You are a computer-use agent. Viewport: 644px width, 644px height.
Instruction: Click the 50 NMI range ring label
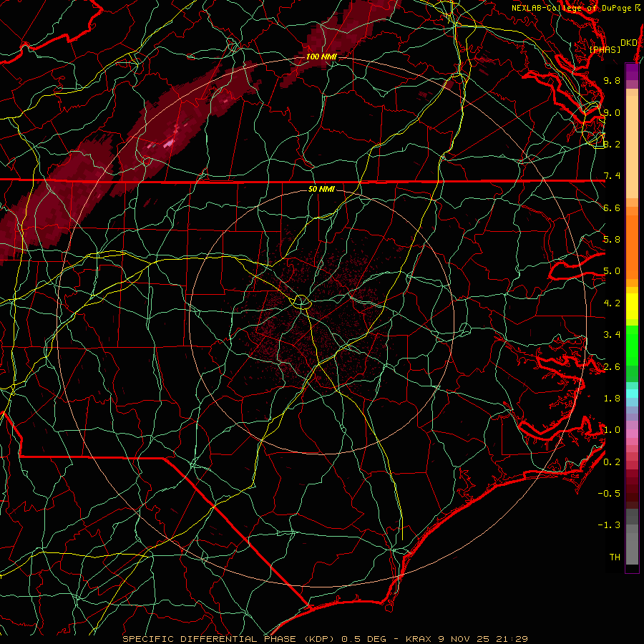click(321, 189)
